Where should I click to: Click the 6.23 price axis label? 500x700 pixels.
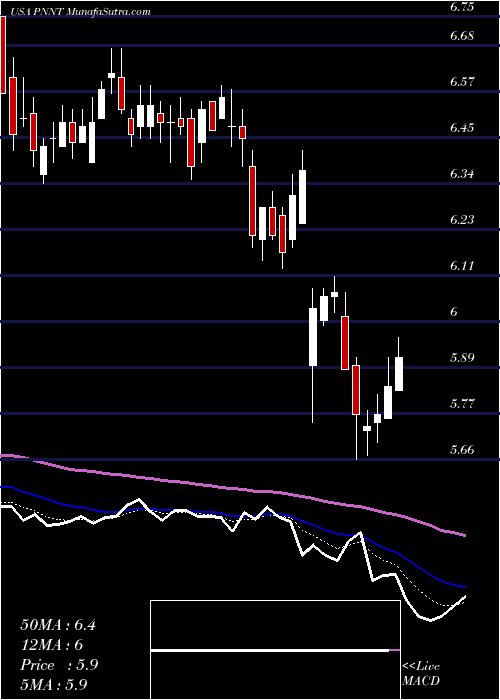coord(462,220)
